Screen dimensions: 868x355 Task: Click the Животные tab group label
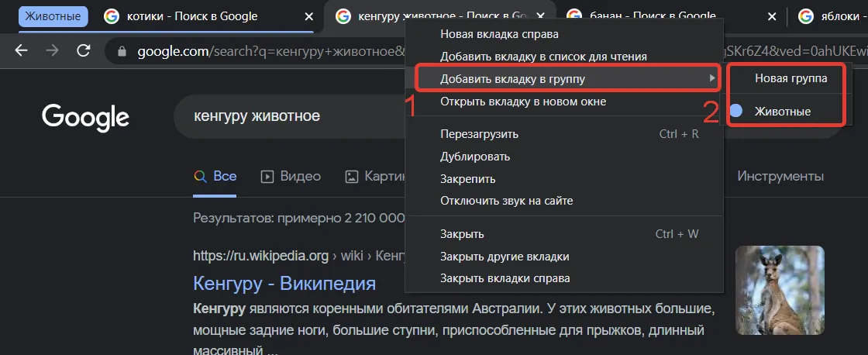tap(53, 16)
